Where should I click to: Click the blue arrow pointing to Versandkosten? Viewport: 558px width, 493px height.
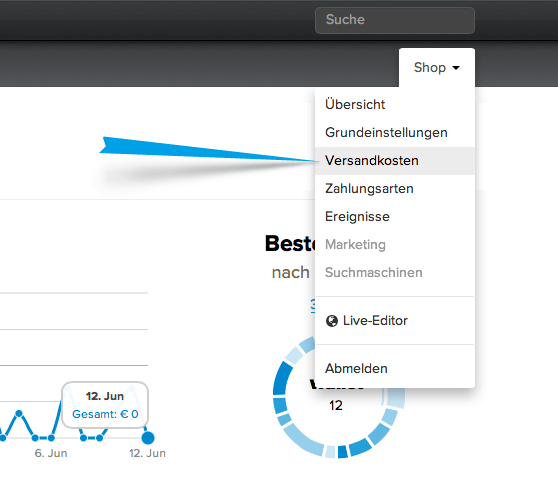(x=208, y=150)
